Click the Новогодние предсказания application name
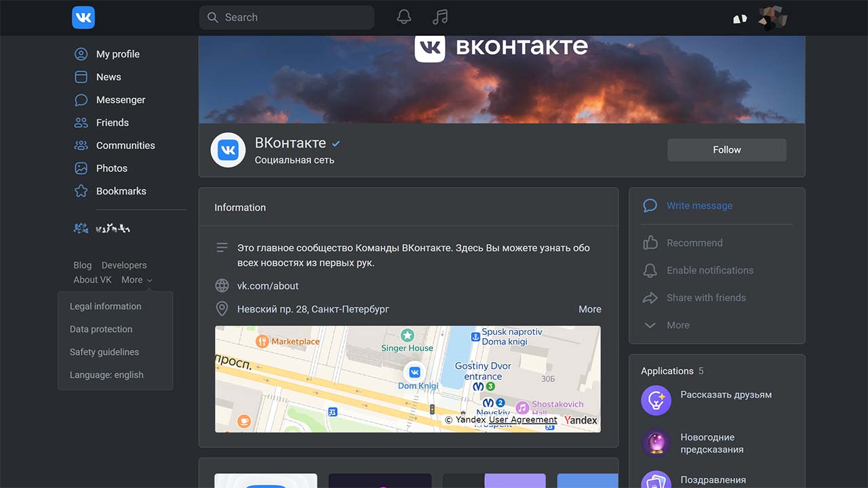Image resolution: width=868 pixels, height=488 pixels. [x=712, y=443]
